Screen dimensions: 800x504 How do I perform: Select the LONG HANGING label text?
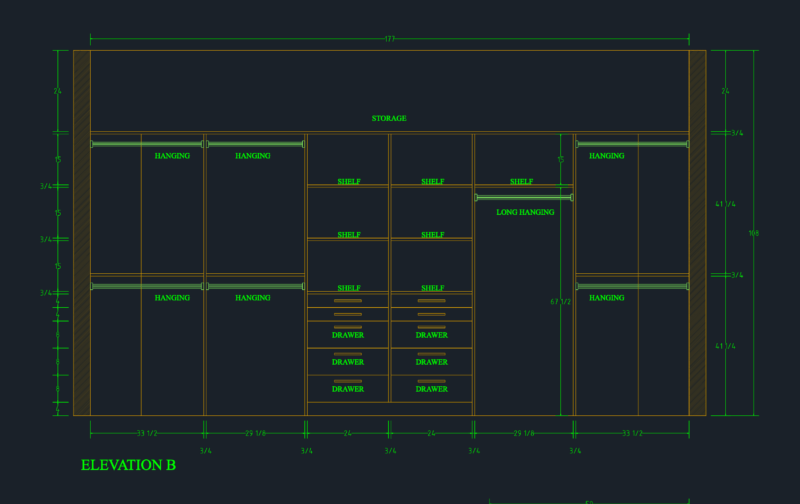(x=525, y=212)
